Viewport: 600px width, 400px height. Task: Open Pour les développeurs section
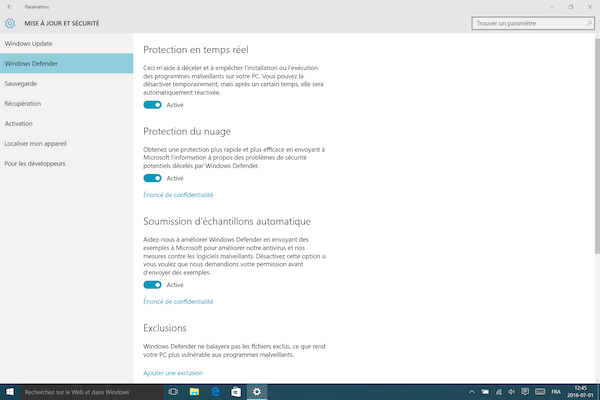pos(67,163)
